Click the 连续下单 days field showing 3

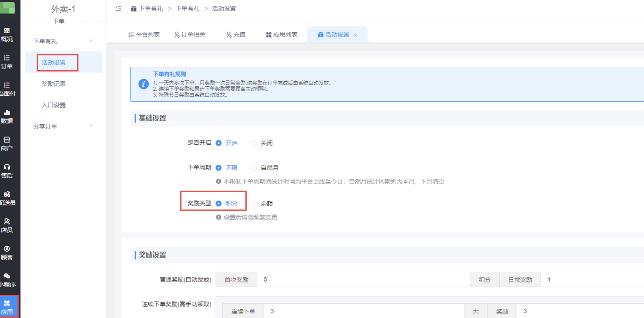pyautogui.click(x=364, y=311)
